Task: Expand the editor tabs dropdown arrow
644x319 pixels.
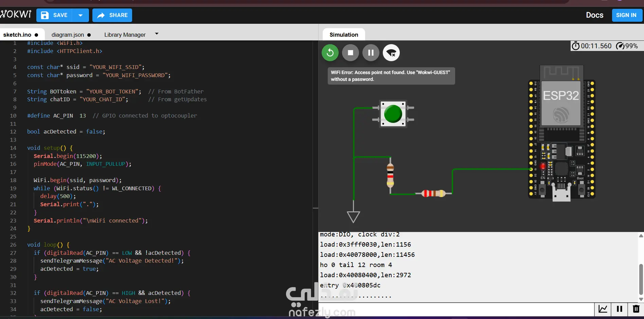Action: pos(157,34)
